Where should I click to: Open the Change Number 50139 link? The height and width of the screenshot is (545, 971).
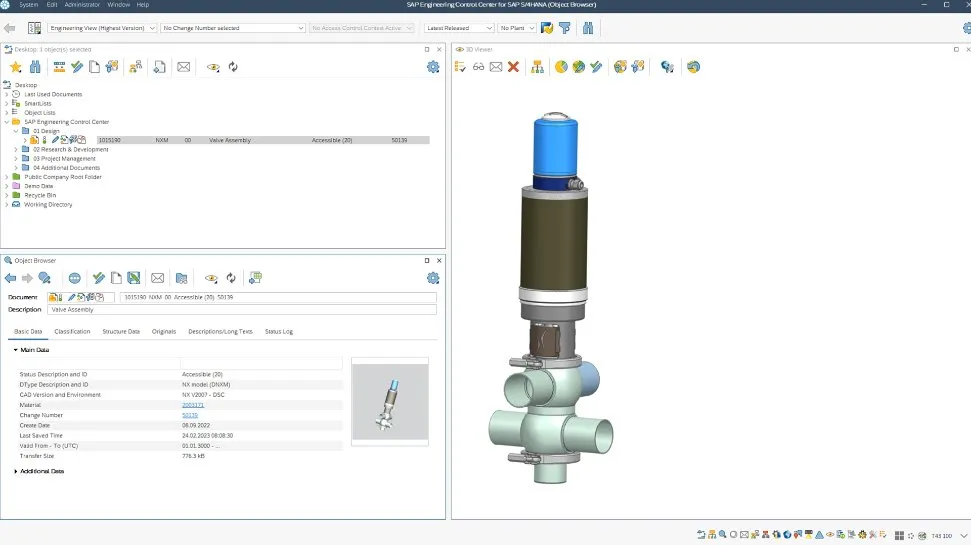tap(190, 415)
